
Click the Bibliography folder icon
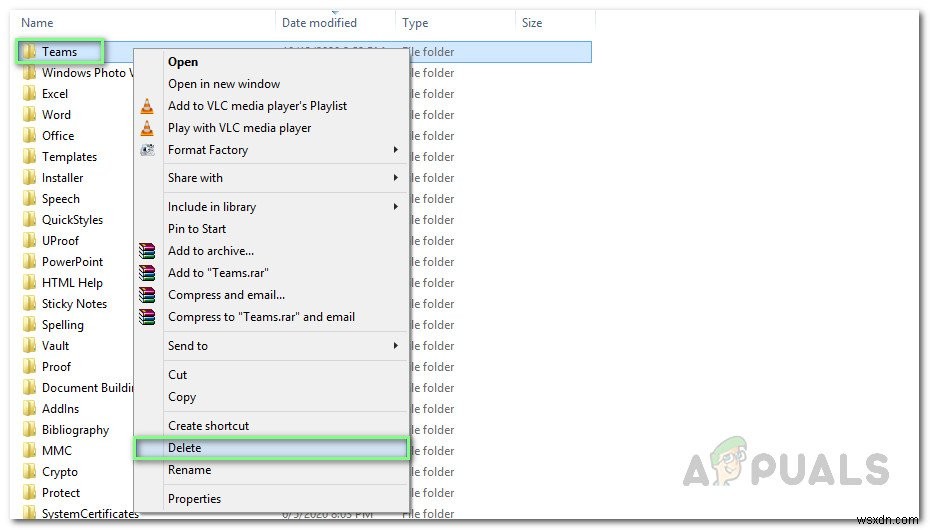click(29, 430)
